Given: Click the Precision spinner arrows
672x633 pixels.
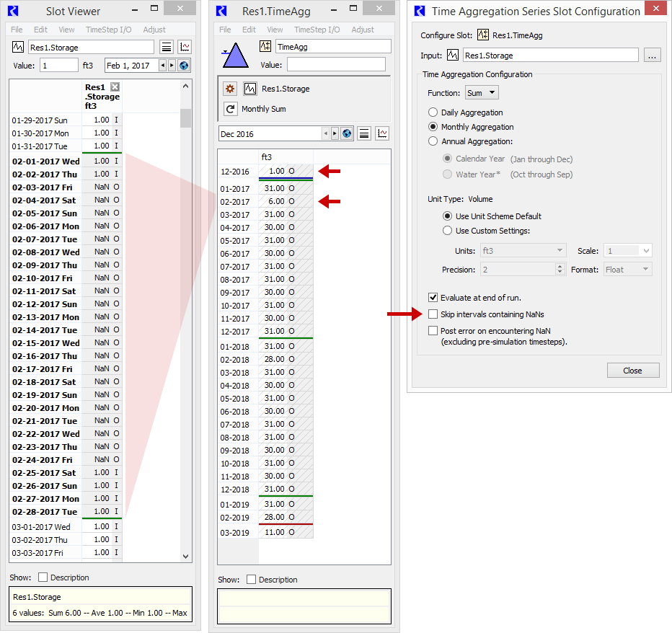Looking at the screenshot, I should click(x=560, y=270).
